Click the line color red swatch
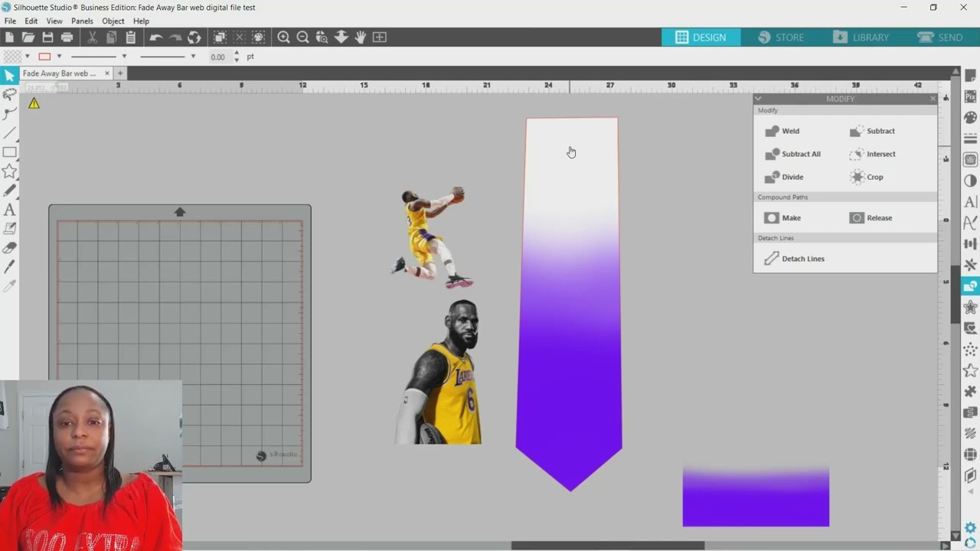 44,57
